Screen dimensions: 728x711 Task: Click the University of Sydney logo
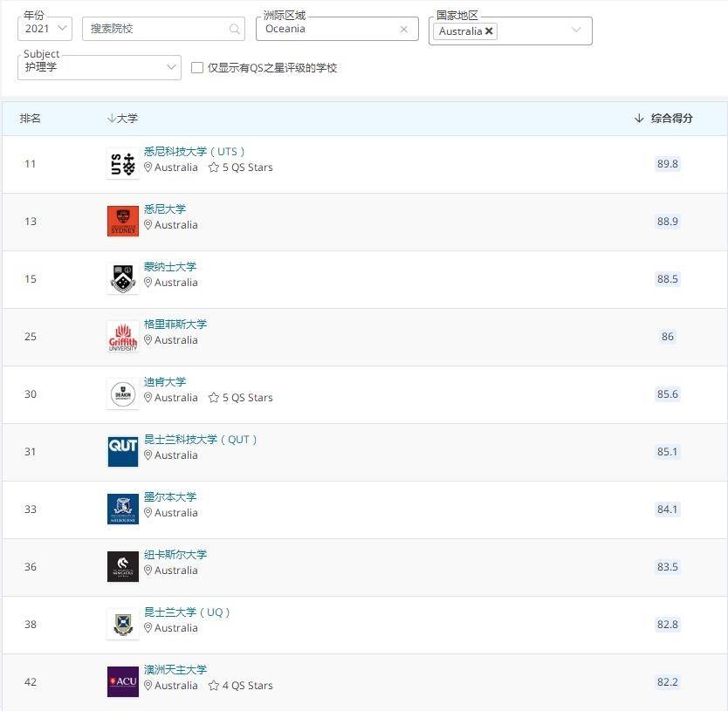pos(122,222)
